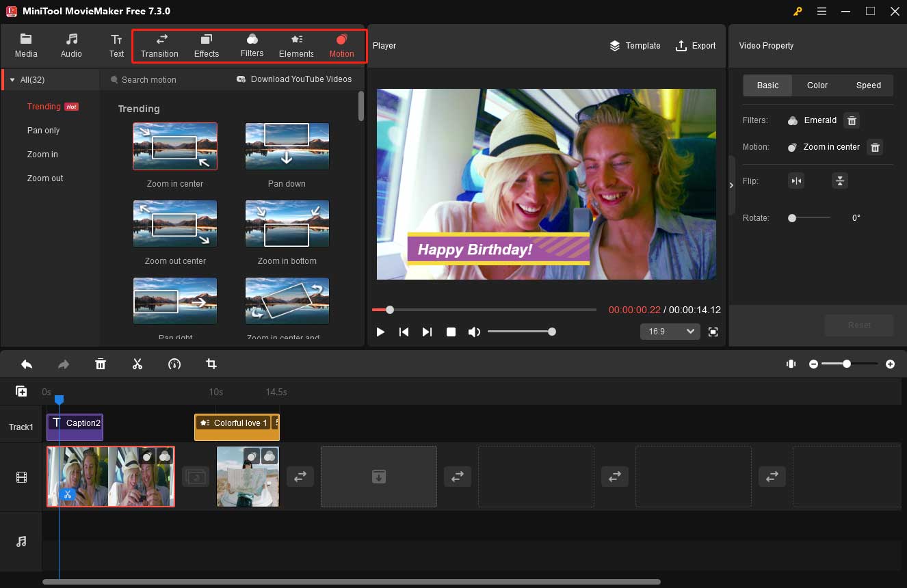This screenshot has height=588, width=907.
Task: Add a new track
Action: coord(21,392)
